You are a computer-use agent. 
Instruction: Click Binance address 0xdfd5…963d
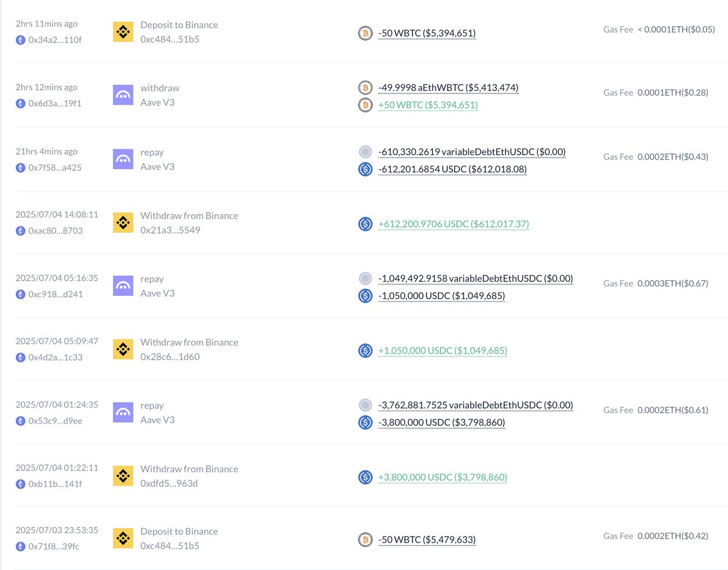[x=169, y=484]
